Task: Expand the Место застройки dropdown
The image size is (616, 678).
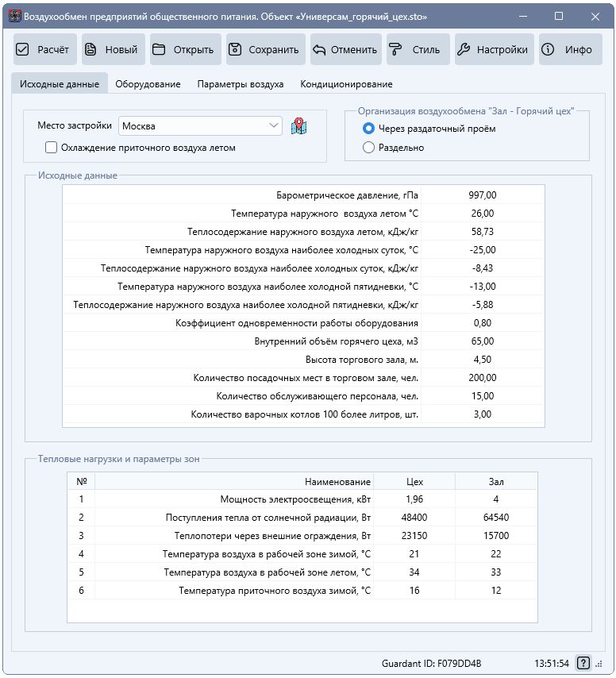Action: tap(274, 126)
